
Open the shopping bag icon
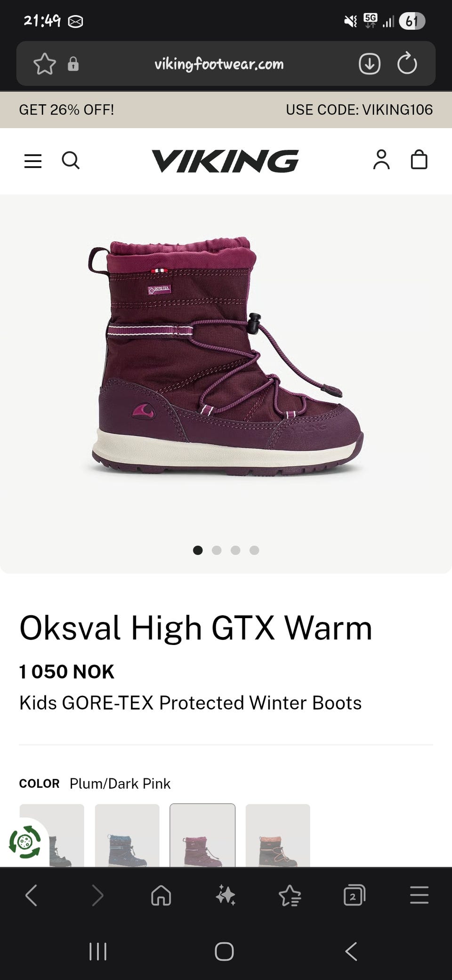(x=419, y=160)
